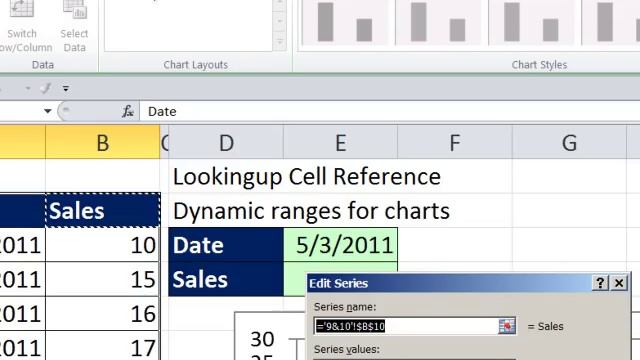Click the chart axis value 30
640x360 pixels.
(x=262, y=339)
